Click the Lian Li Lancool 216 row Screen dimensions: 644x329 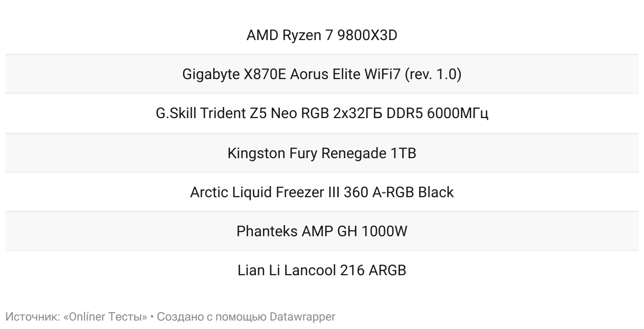click(322, 270)
